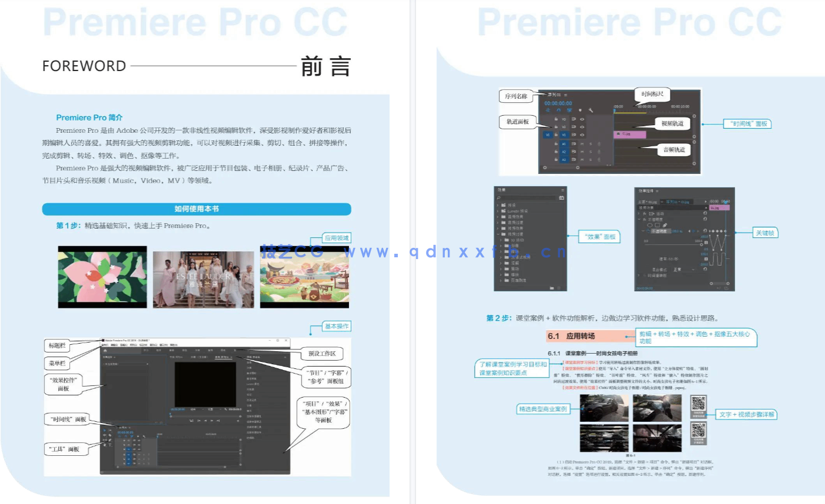Click the reset icon next to 运动 effect
Screen dimensions: 825x504
pos(705,214)
